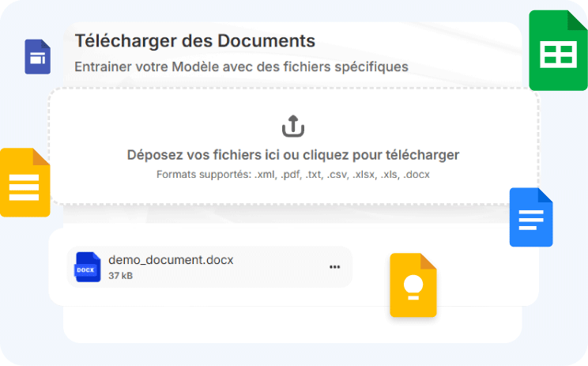Select the yellow Google Keep lightbulb icon
588x366 pixels.
point(413,285)
